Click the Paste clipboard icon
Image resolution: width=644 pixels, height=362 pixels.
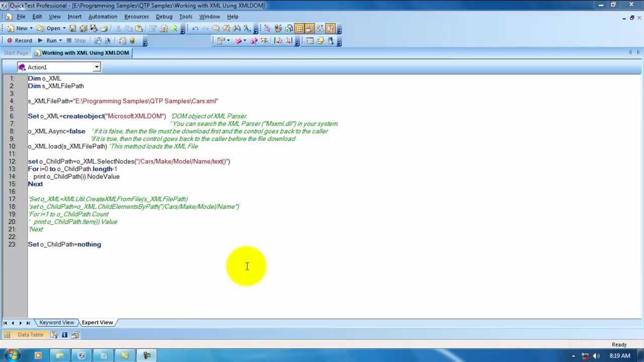139,29
